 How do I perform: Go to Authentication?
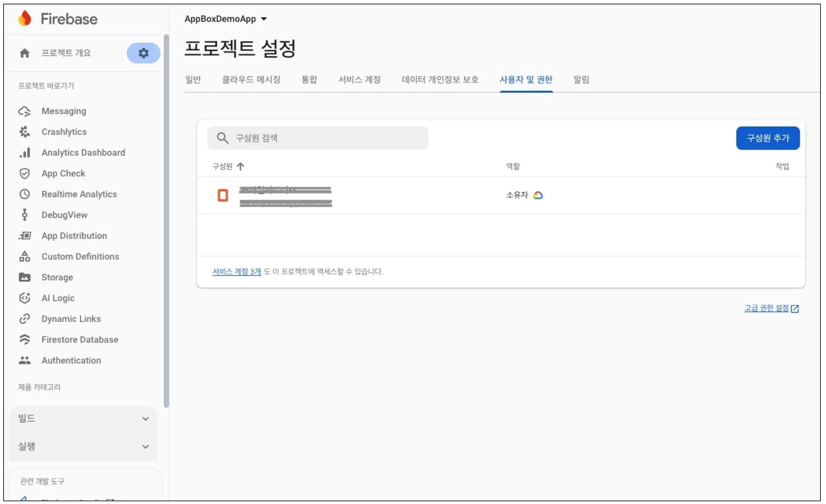[x=71, y=360]
